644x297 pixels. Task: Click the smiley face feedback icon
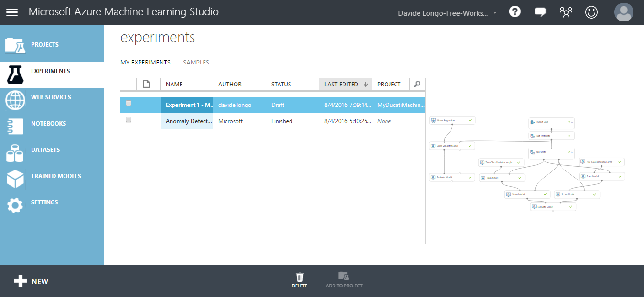(591, 12)
